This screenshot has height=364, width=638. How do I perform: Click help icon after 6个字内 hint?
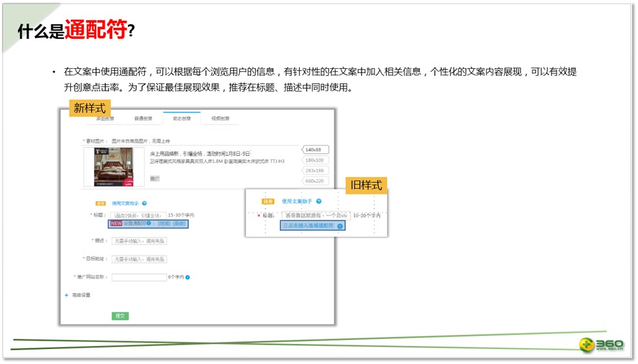[x=188, y=278]
